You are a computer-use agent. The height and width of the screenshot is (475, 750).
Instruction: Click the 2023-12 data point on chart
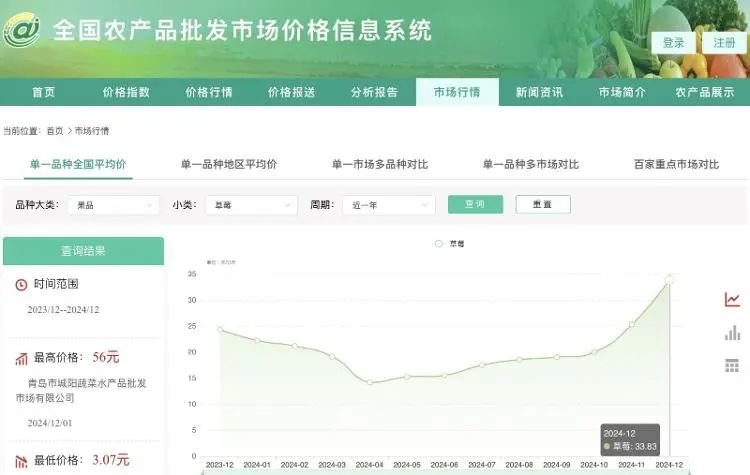pyautogui.click(x=220, y=329)
